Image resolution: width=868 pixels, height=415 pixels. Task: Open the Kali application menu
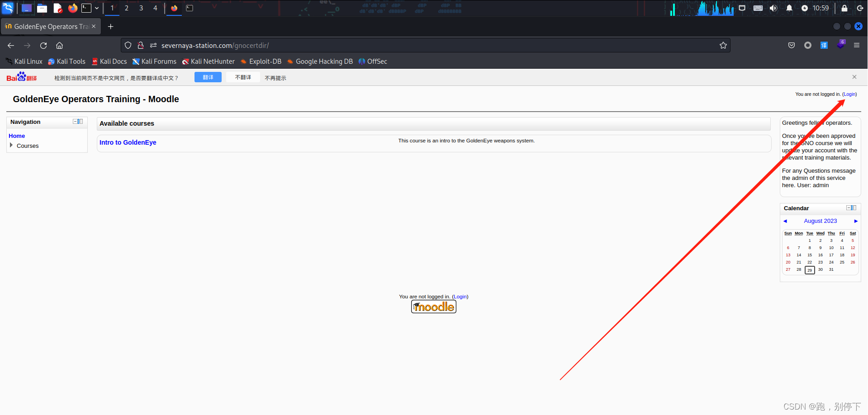(8, 8)
